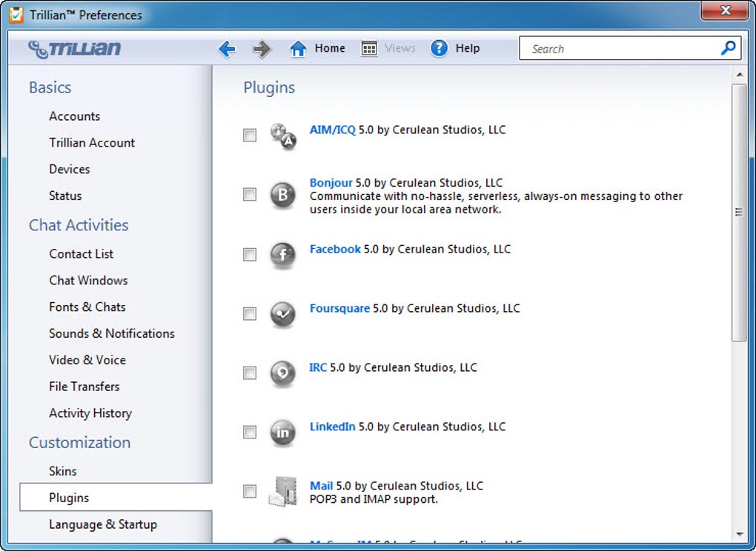Click the Basics section heading
This screenshot has height=551, width=756.
pos(50,87)
